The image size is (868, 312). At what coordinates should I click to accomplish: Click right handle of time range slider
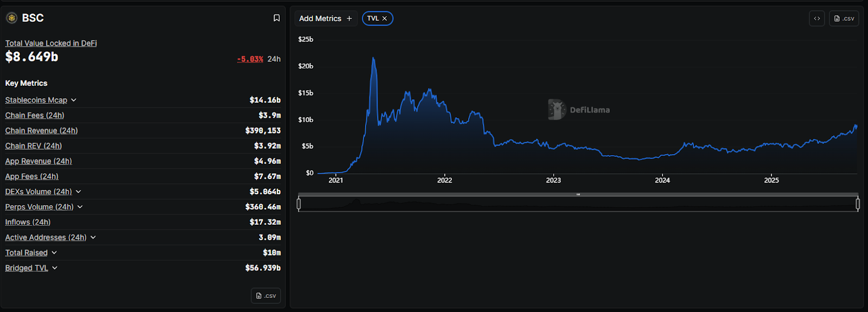click(x=858, y=203)
